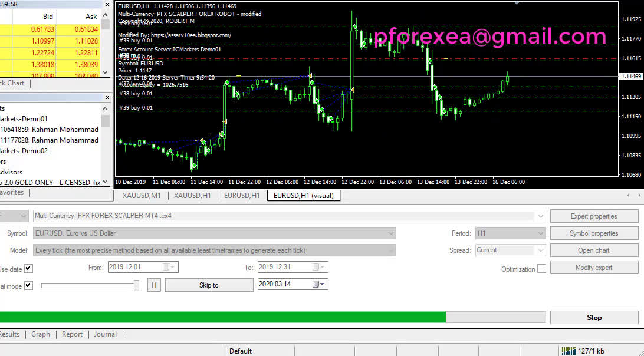Toggle the Use date checkbox
This screenshot has width=644, height=356.
[28, 269]
